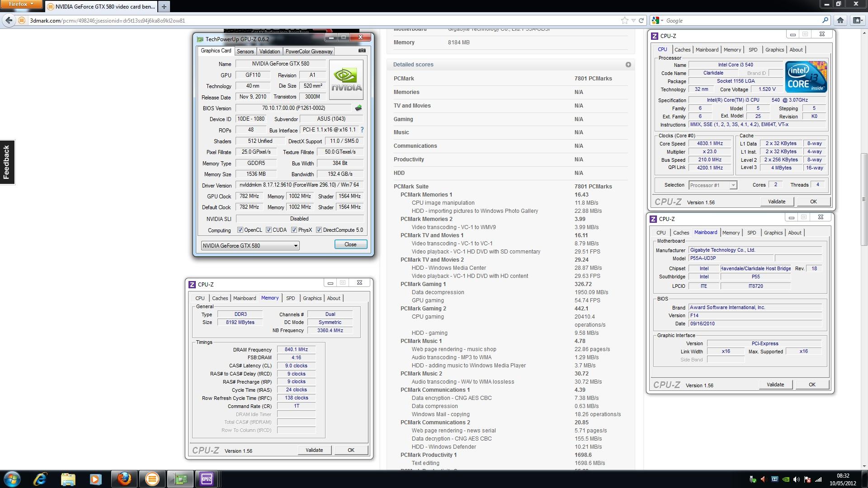Click the Intel Core i3 logo in CPU-Z
This screenshot has width=868, height=488.
(806, 77)
